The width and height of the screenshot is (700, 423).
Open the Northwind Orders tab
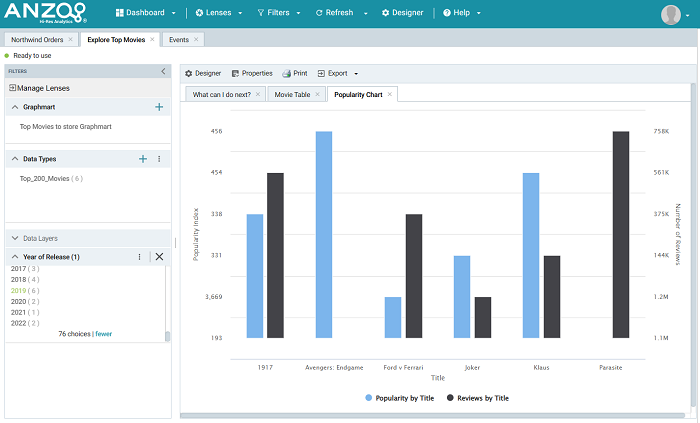click(35, 39)
